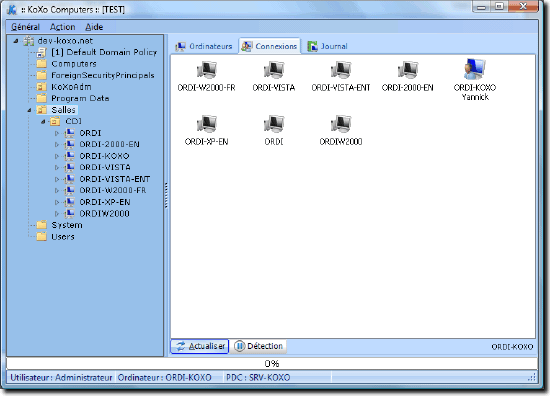
Task: Collapse the CDI tree node
Action: pyautogui.click(x=43, y=122)
